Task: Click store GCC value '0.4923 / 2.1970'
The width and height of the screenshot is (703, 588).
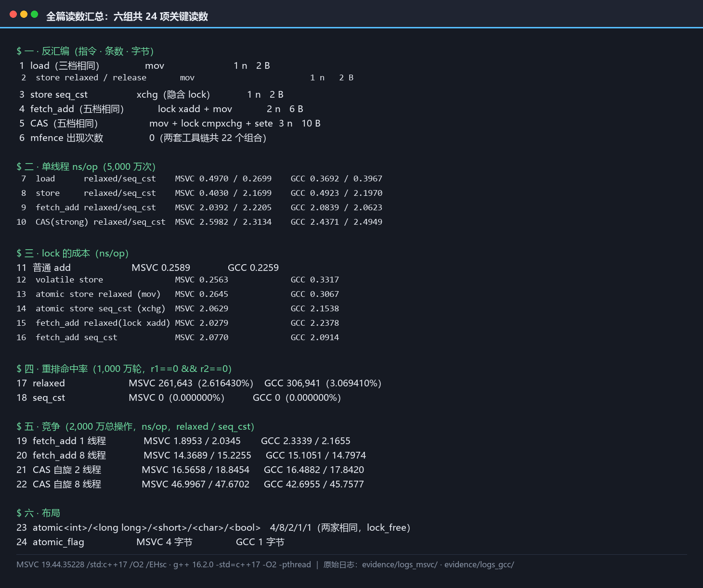Action: pyautogui.click(x=346, y=193)
